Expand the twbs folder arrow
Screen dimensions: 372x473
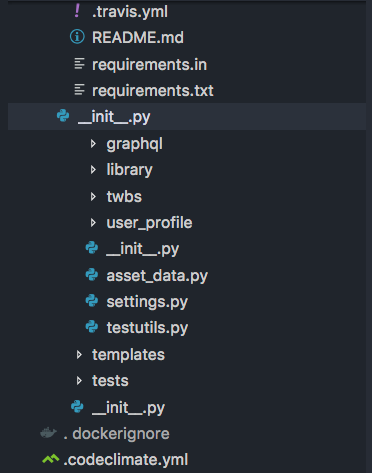pyautogui.click(x=93, y=196)
